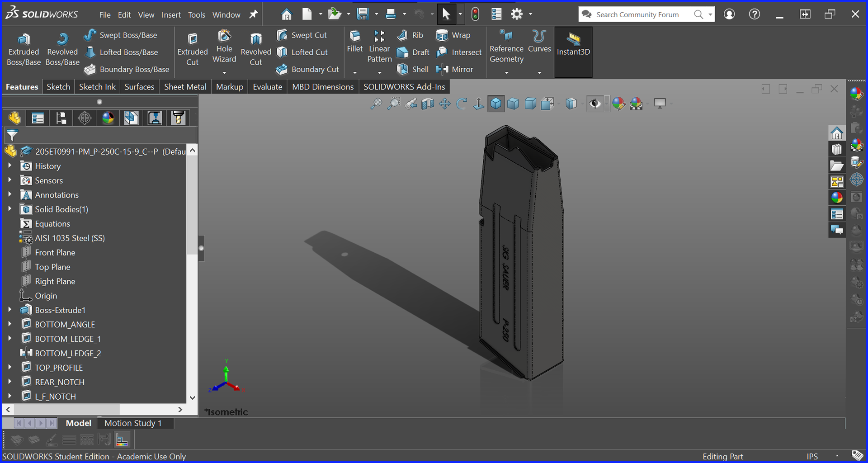The image size is (868, 463).
Task: Switch to the Surfaces tab
Action: (139, 87)
